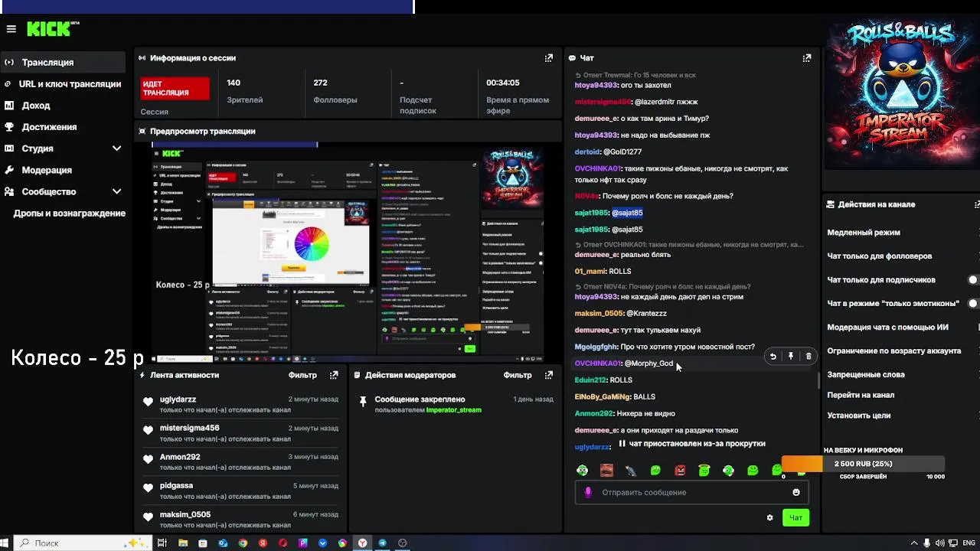Open Медленный режим channel action

[x=864, y=232]
